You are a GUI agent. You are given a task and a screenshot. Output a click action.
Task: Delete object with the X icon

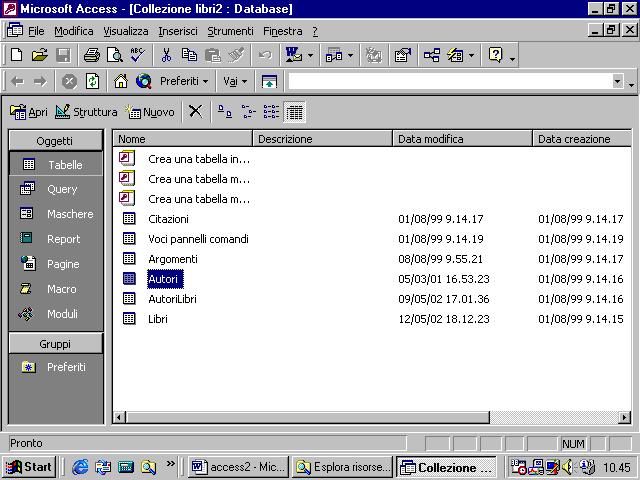pos(196,111)
